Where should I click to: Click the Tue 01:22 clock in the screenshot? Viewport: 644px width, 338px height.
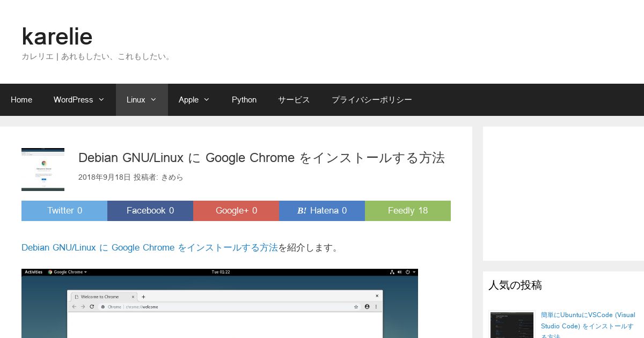(221, 272)
